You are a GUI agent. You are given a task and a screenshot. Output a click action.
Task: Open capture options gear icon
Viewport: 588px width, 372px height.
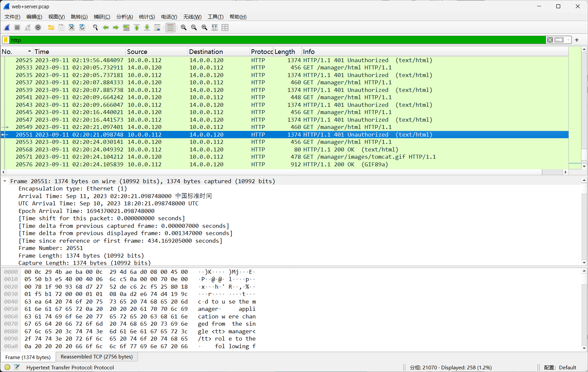coord(38,27)
